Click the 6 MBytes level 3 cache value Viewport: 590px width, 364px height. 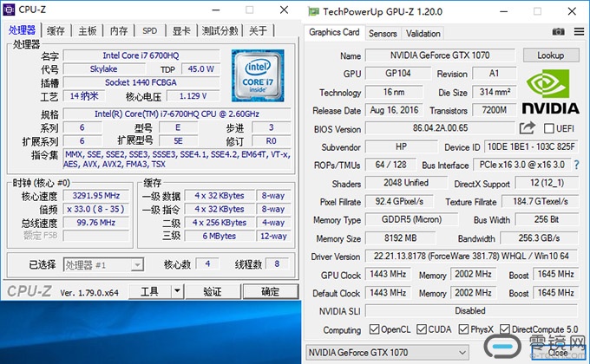[x=220, y=236]
